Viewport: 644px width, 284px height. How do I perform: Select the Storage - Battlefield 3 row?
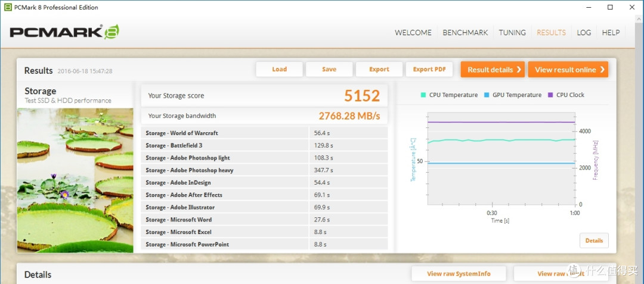click(264, 145)
